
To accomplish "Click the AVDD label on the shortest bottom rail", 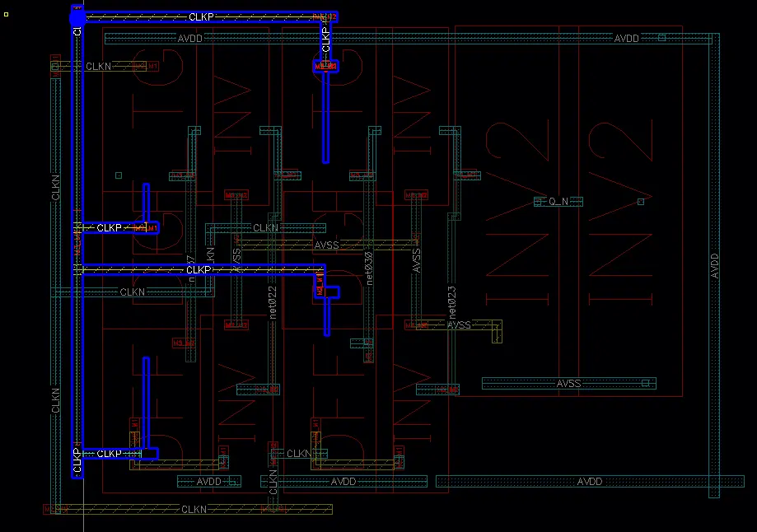I will [x=208, y=481].
